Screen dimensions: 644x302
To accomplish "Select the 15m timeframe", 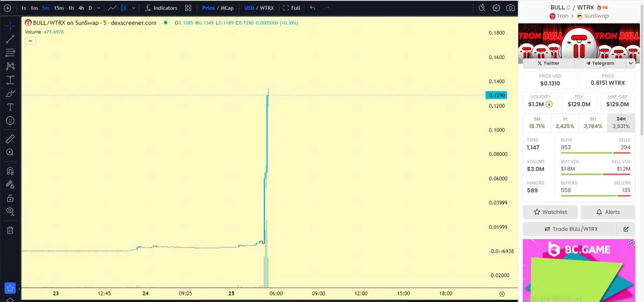I will (59, 8).
